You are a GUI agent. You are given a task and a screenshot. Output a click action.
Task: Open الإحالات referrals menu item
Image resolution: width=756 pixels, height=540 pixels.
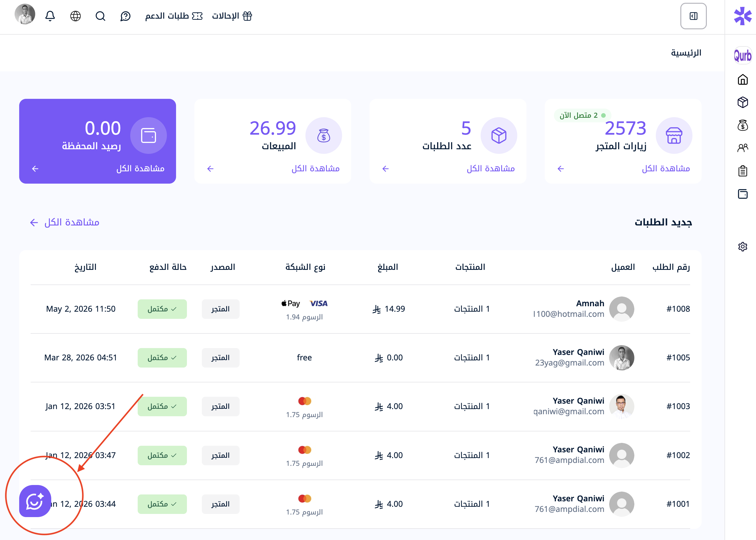click(x=232, y=16)
